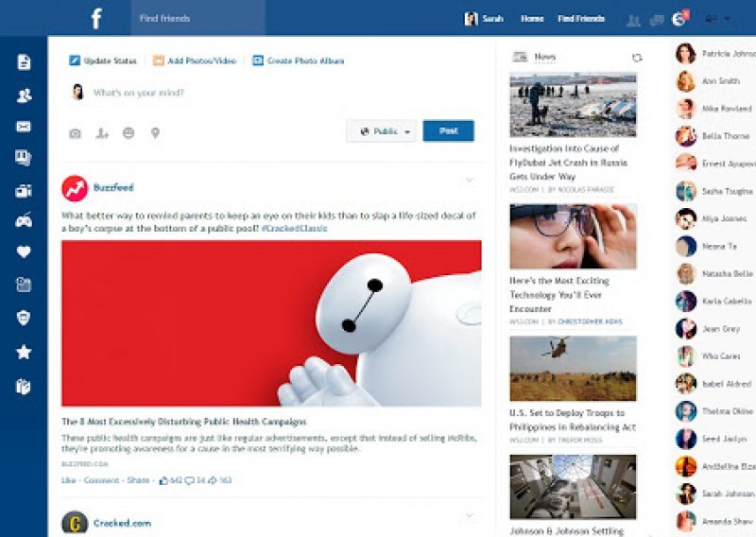This screenshot has height=537, width=756.
Task: Open chat with Jean Grey
Action: click(x=708, y=329)
